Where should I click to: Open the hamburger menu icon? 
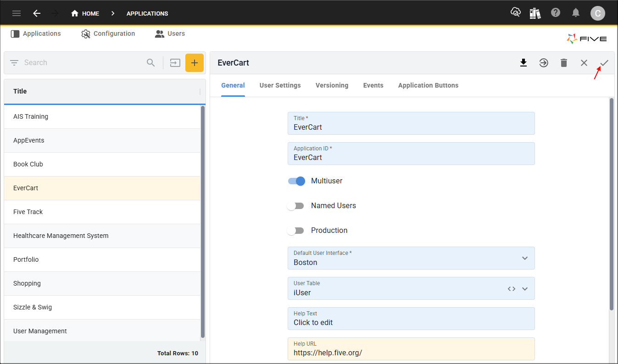[x=17, y=13]
